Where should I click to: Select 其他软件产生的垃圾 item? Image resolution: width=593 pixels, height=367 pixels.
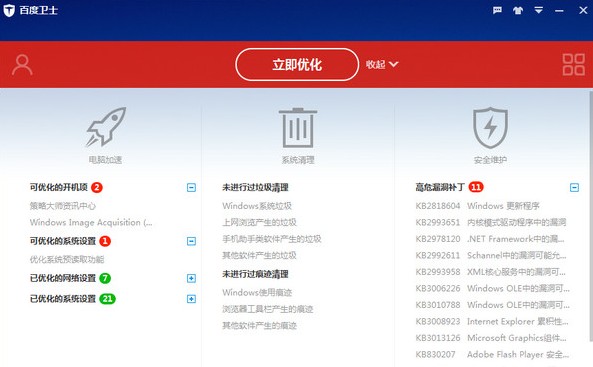[259, 255]
